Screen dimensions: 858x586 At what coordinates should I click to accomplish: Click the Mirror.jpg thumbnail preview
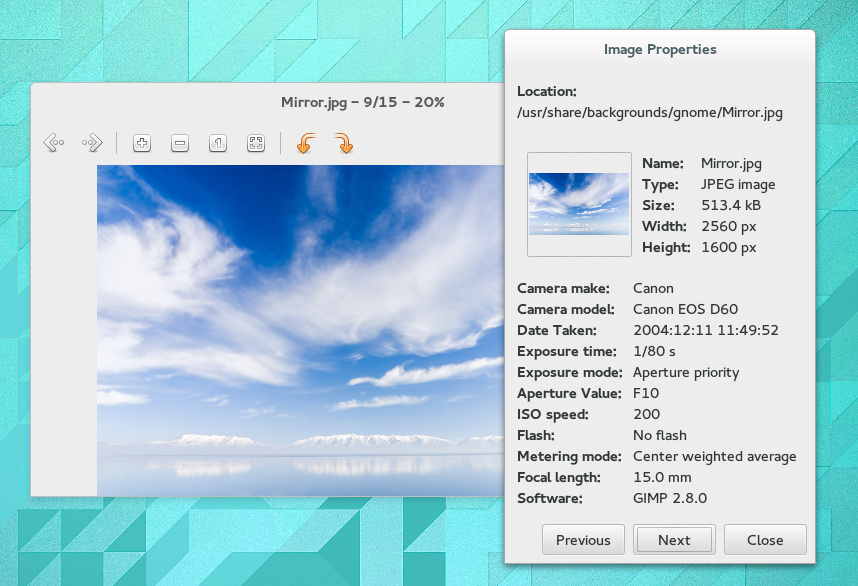point(579,204)
